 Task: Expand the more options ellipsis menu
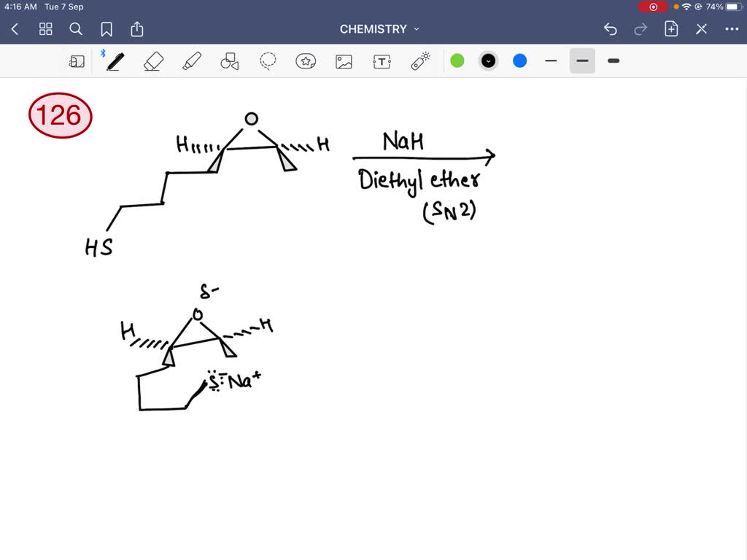pos(733,29)
